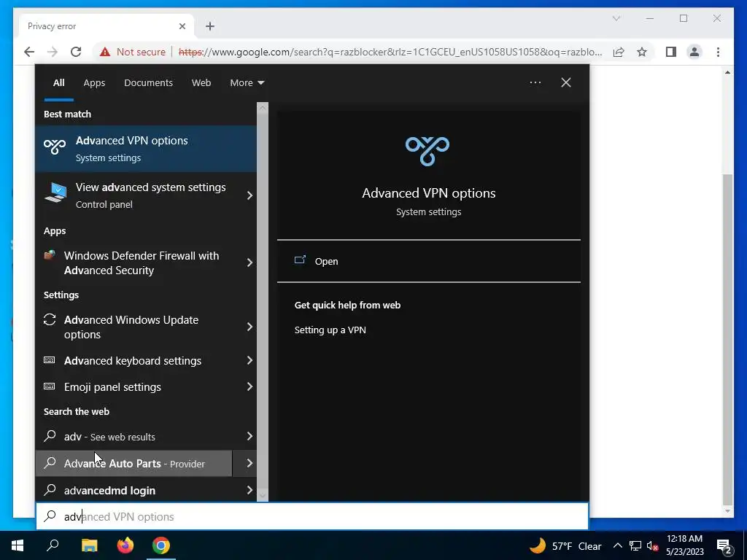Reload the page in Chrome

(x=76, y=52)
